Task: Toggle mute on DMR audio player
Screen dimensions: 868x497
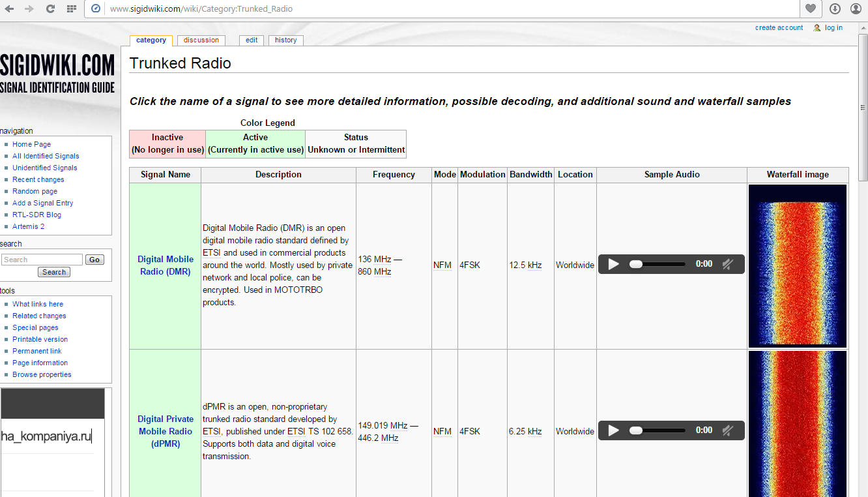Action: 729,264
